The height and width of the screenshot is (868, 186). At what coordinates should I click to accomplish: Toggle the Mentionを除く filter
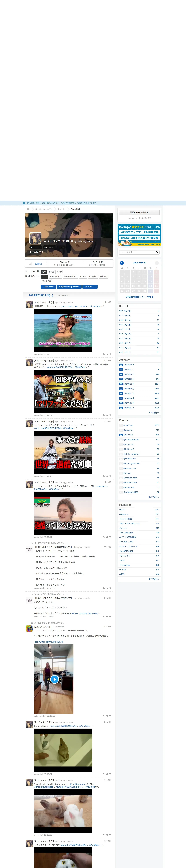coord(70,276)
